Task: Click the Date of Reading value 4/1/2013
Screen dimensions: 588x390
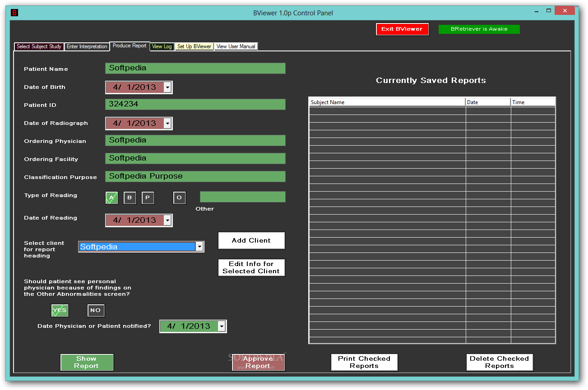Action: tap(134, 220)
